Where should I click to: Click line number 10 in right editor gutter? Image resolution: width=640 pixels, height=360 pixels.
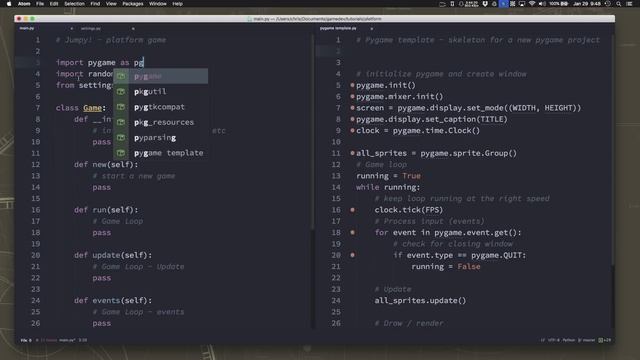[336, 142]
